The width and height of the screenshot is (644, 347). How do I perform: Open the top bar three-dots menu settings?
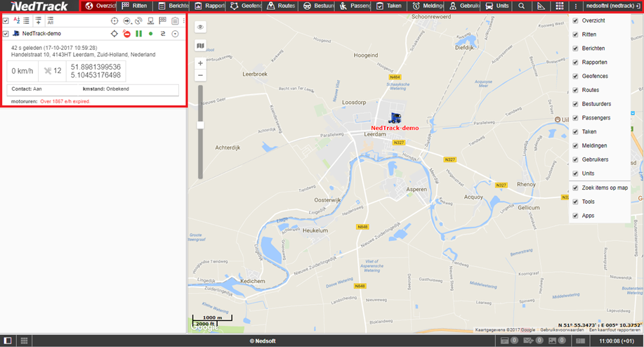(x=576, y=6)
